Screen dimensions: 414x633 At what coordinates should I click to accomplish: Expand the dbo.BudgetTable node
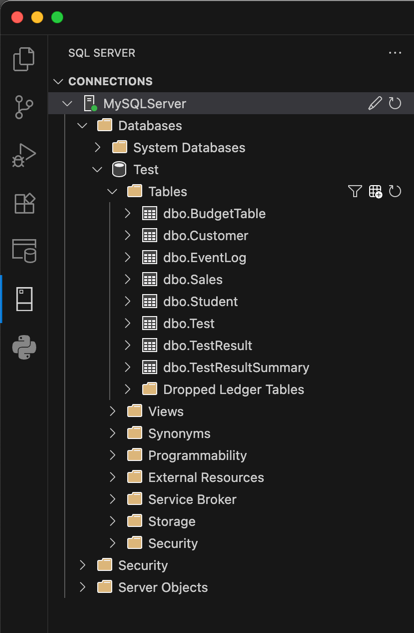[x=128, y=214]
